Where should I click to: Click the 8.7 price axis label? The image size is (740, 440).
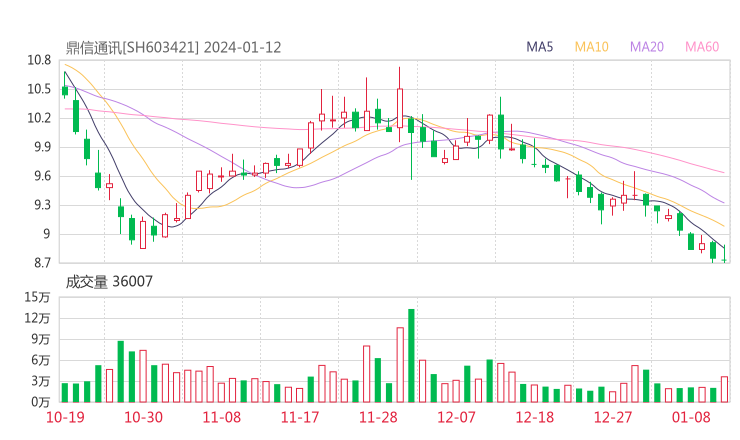(x=42, y=263)
